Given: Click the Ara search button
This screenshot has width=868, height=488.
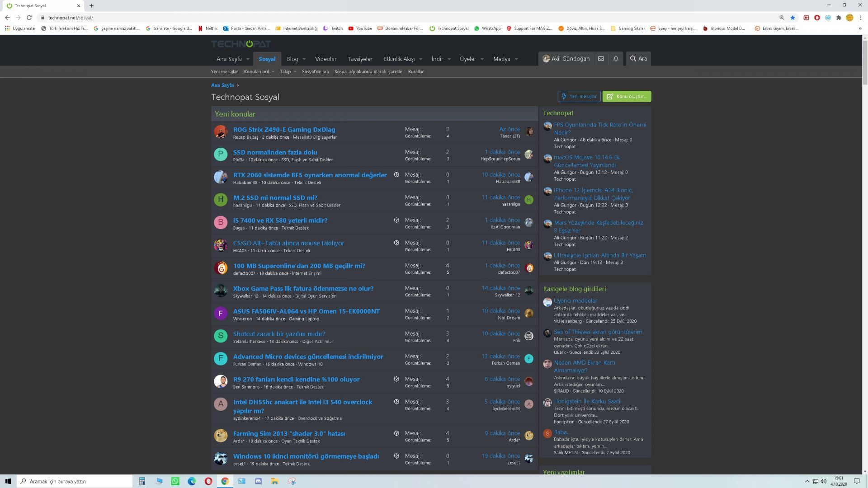Looking at the screenshot, I should point(638,59).
